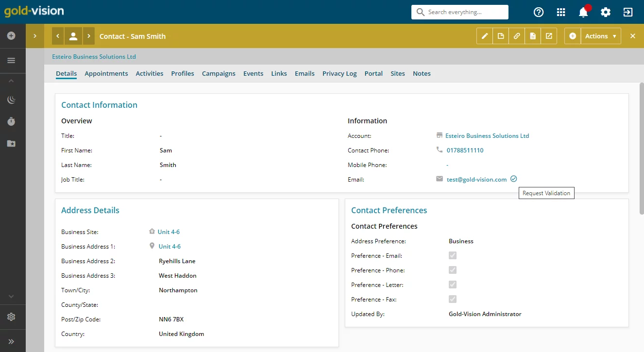The width and height of the screenshot is (644, 352).
Task: Open the Account link Esteiro Business Solutions Ltd
Action: coord(487,135)
